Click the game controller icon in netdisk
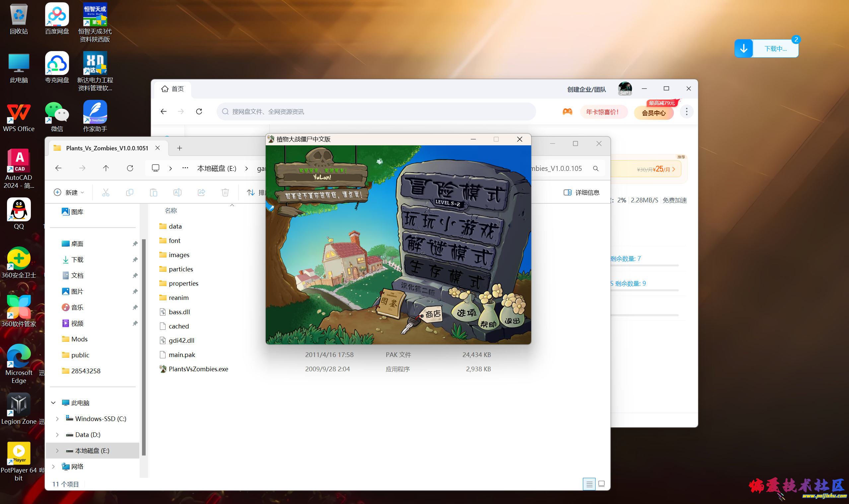This screenshot has height=504, width=849. tap(567, 112)
